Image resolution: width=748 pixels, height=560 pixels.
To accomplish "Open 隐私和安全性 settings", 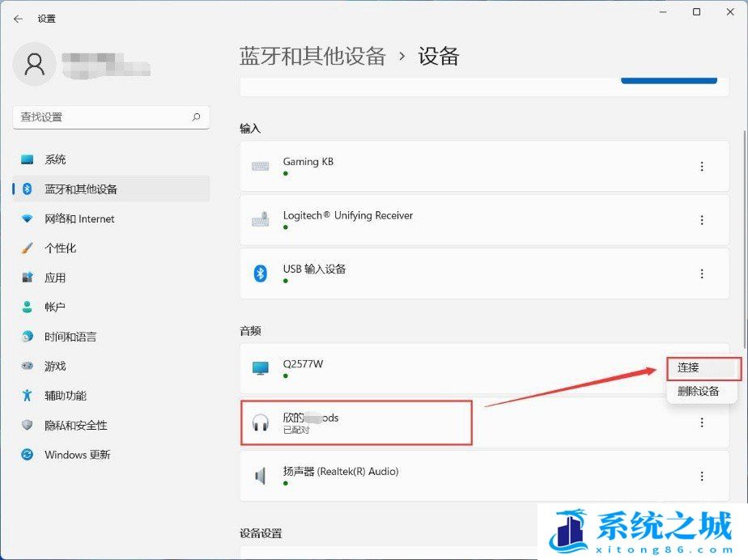I will tap(76, 426).
